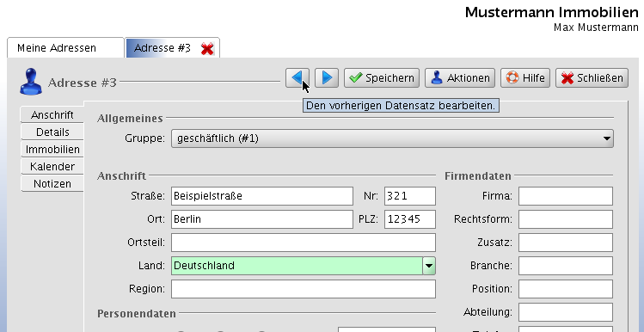Expand the Gruppe dropdown
This screenshot has height=332, width=644.
click(392, 138)
